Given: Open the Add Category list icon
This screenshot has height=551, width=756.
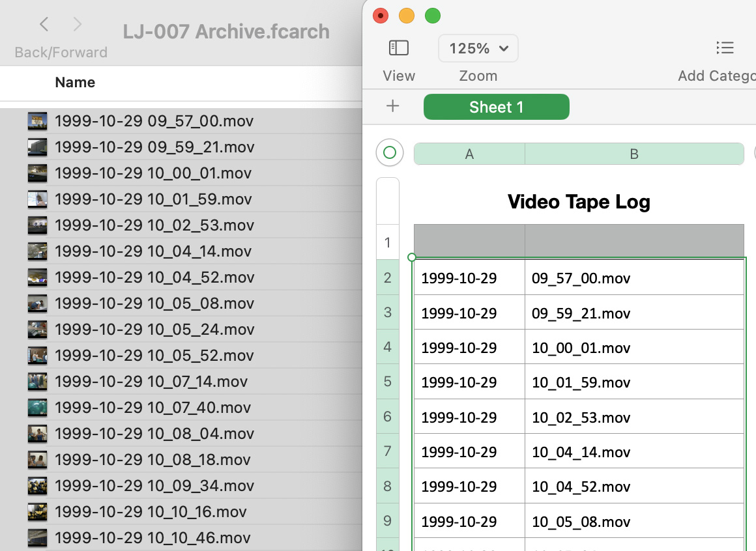Looking at the screenshot, I should 724,48.
